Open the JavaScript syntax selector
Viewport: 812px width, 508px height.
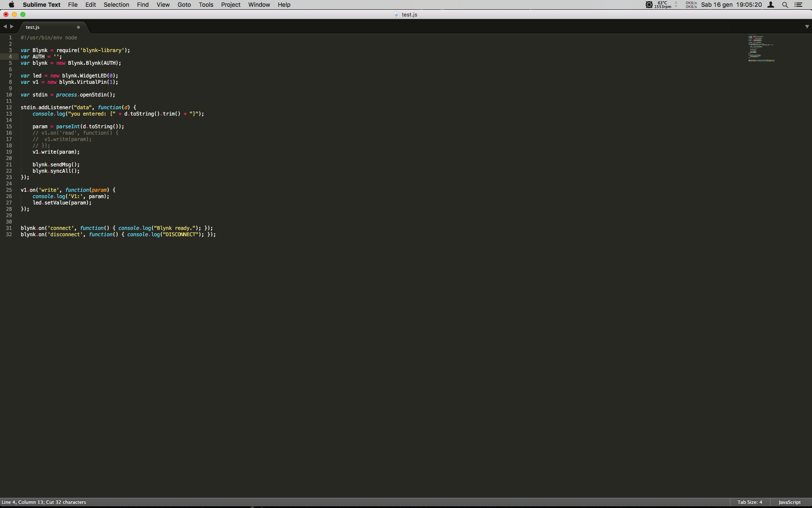(789, 502)
